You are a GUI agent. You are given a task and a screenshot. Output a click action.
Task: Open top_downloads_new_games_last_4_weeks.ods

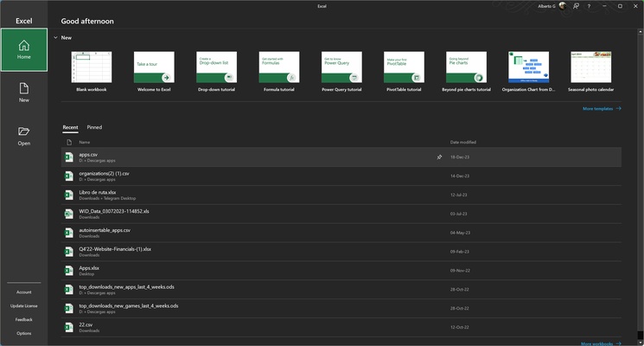341,308
